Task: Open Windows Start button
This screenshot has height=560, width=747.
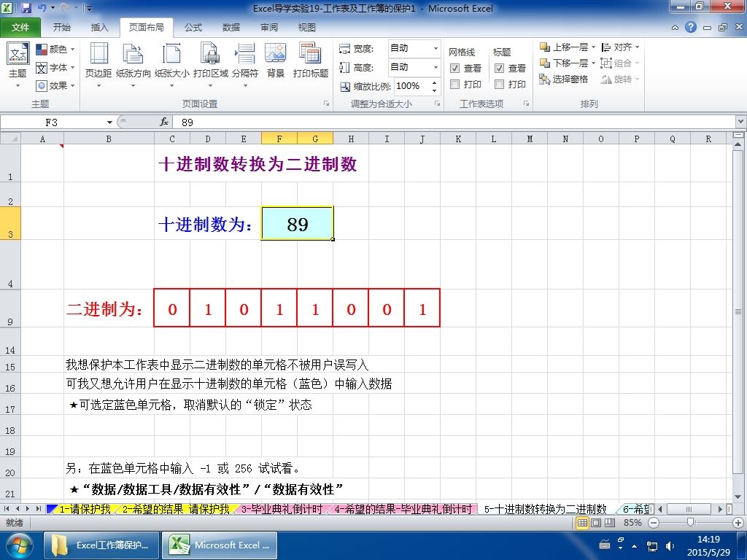Action: click(18, 545)
